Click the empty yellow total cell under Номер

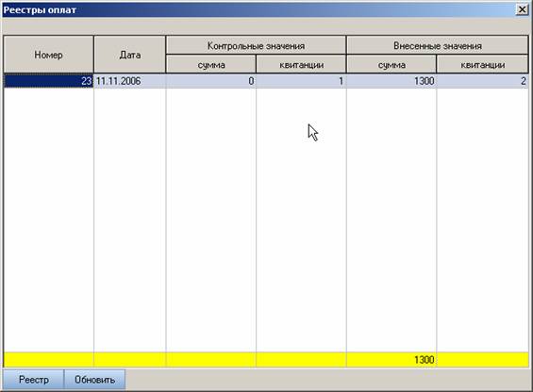(x=49, y=360)
